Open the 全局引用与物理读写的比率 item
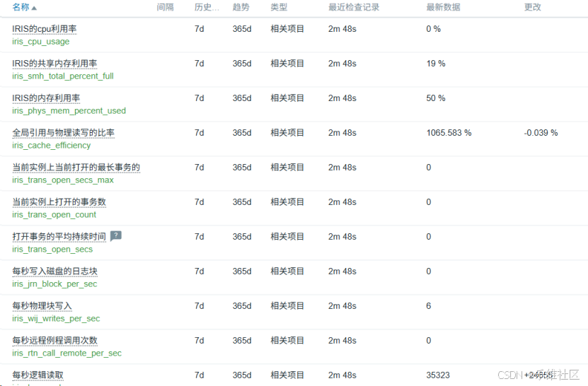Screen dimensions: 588x386 [64, 133]
